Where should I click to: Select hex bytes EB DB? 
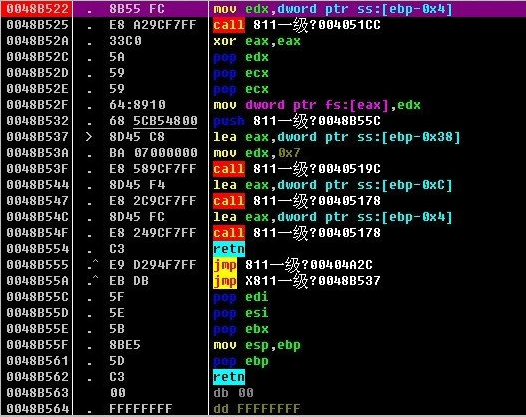click(x=129, y=281)
